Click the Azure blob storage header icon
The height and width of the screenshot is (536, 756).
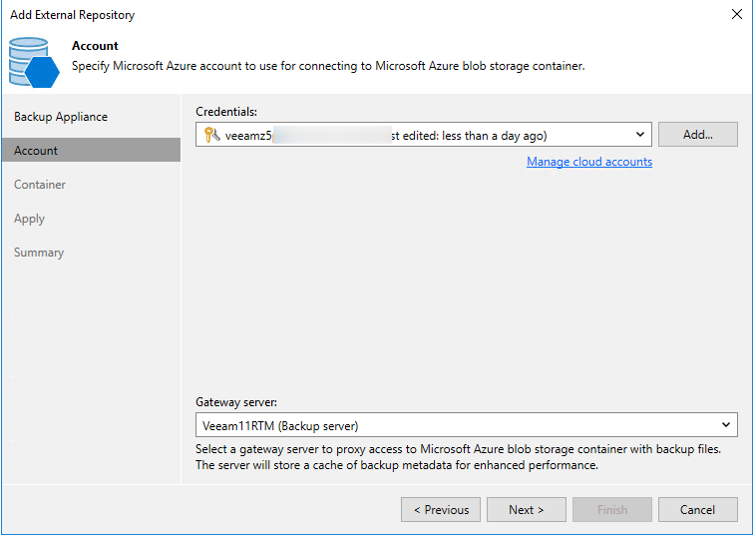[x=34, y=60]
